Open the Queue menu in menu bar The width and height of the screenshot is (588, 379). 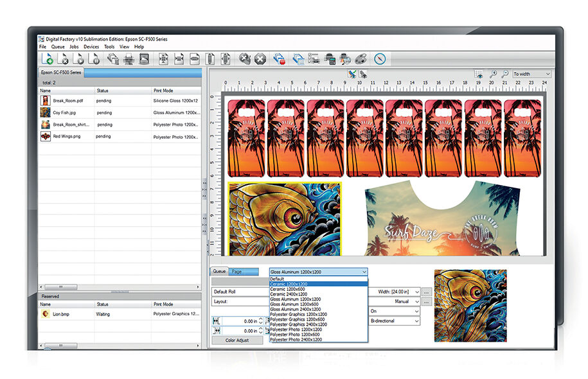coord(58,47)
